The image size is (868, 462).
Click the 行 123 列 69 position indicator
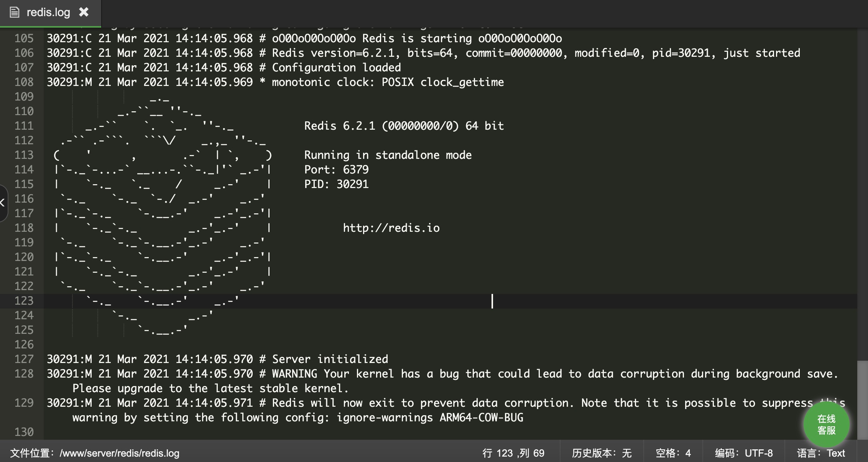tap(513, 453)
